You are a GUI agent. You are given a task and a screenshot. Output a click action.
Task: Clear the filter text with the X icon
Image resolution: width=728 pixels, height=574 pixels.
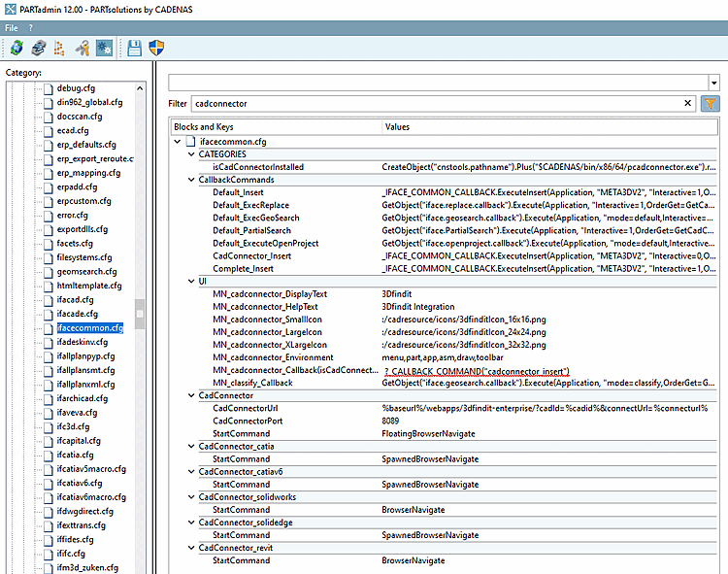(687, 103)
